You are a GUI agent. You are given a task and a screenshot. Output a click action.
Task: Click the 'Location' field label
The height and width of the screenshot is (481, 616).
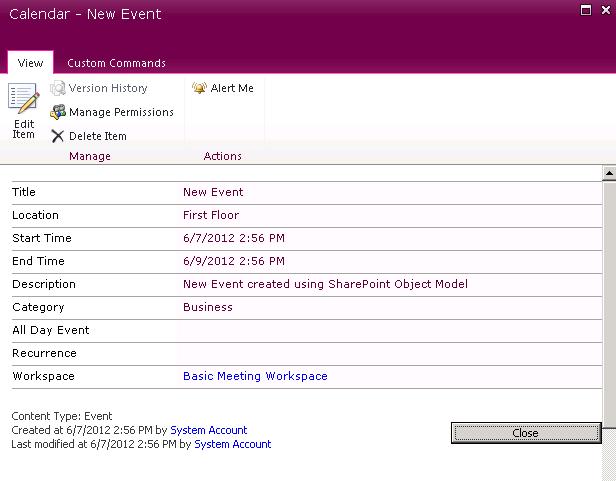[35, 215]
